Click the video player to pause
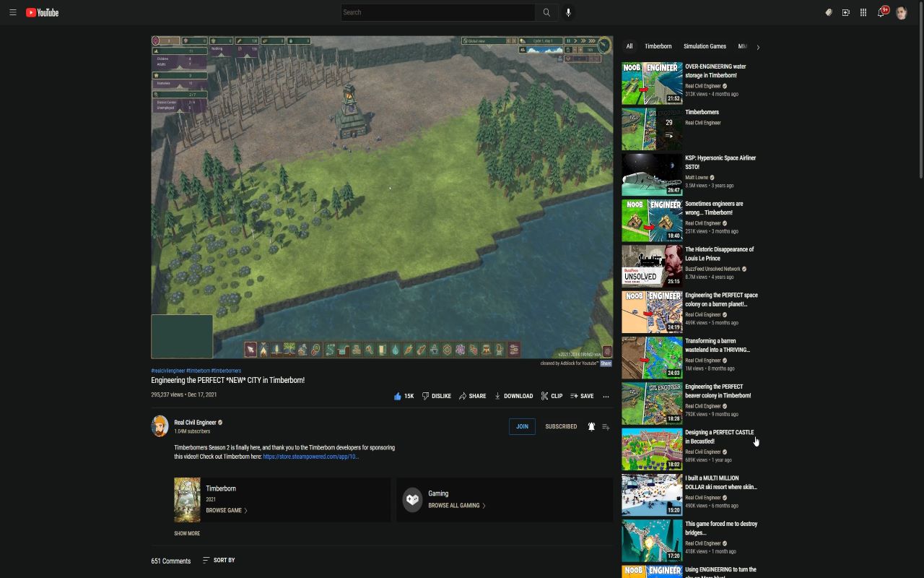The image size is (924, 578). point(382,197)
